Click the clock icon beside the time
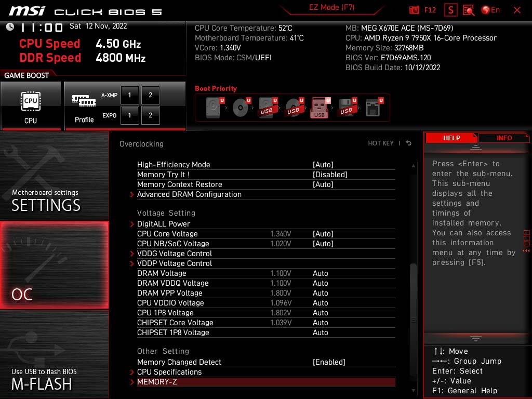Screen dimensions: 532x399 (10, 26)
